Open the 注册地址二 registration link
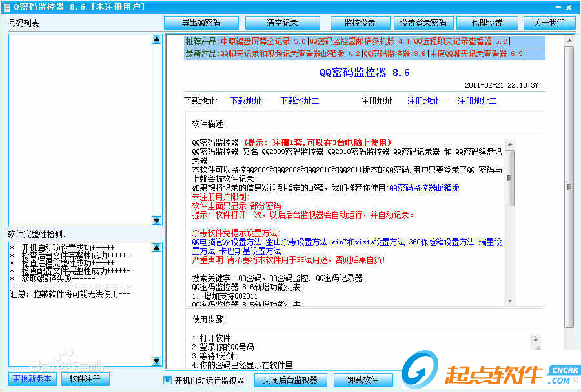This screenshot has height=392, width=581. pos(478,101)
